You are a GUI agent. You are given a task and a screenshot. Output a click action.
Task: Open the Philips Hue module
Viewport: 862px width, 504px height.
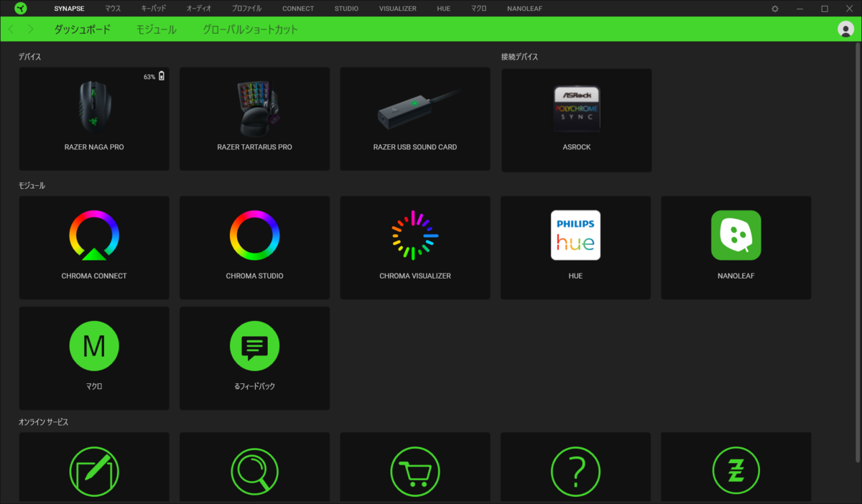point(575,247)
